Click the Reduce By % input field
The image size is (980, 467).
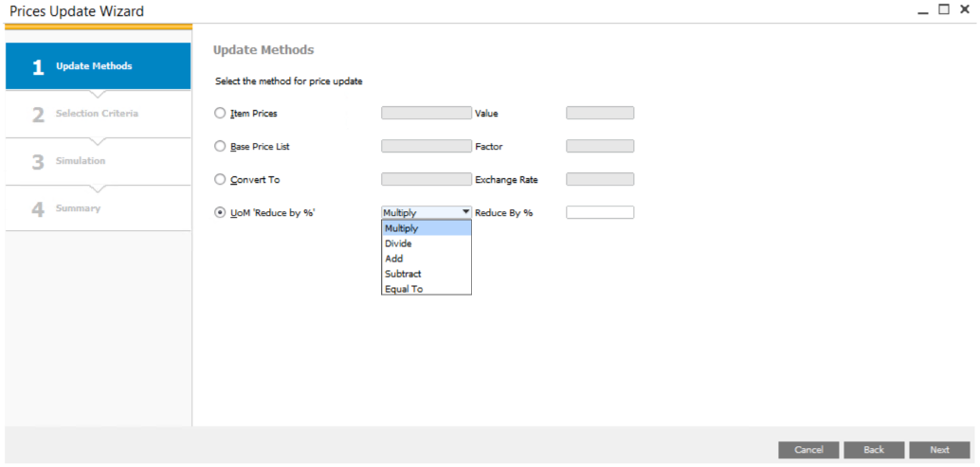tap(599, 213)
